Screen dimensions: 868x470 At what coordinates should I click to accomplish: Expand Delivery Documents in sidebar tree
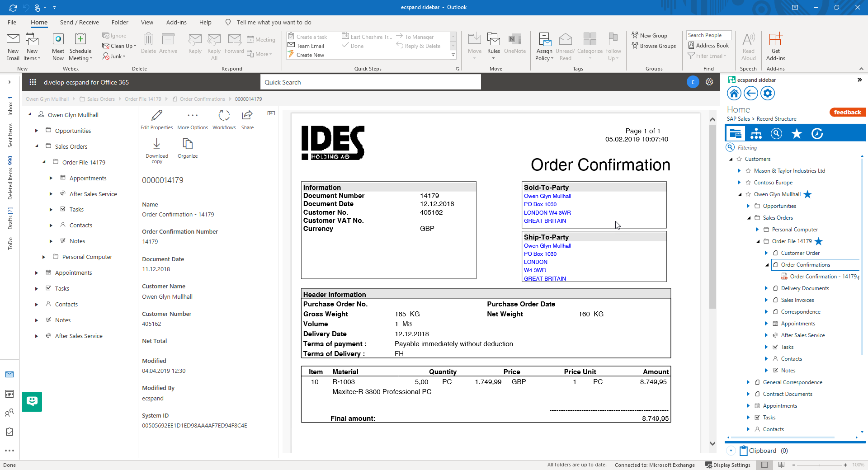(x=766, y=288)
